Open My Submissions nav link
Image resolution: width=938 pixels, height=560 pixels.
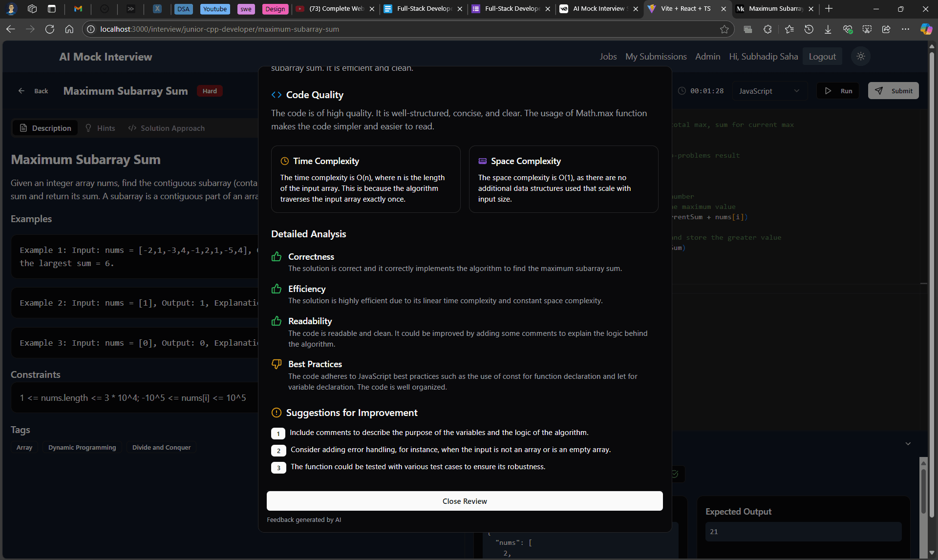point(656,57)
